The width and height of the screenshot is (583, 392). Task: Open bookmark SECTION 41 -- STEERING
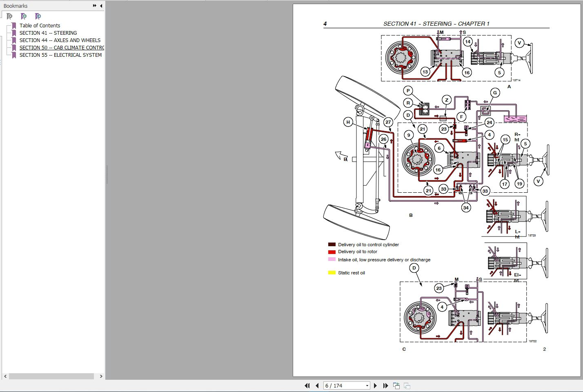48,33
